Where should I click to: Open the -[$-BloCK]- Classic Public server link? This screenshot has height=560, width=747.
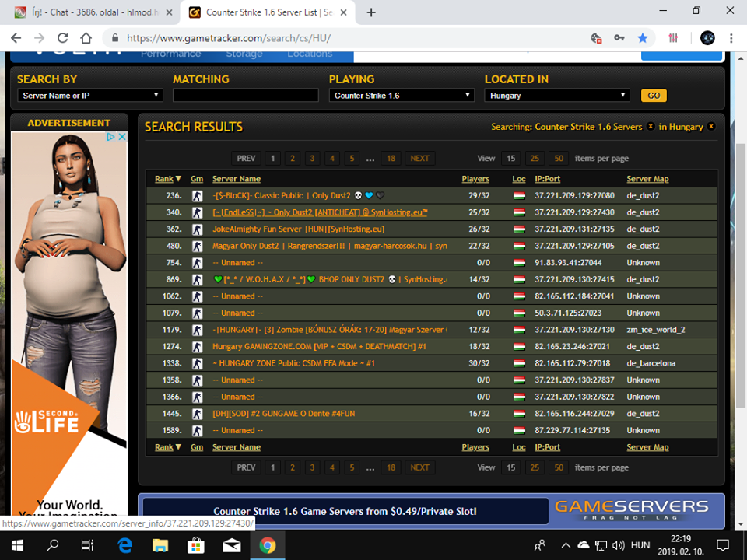298,196
